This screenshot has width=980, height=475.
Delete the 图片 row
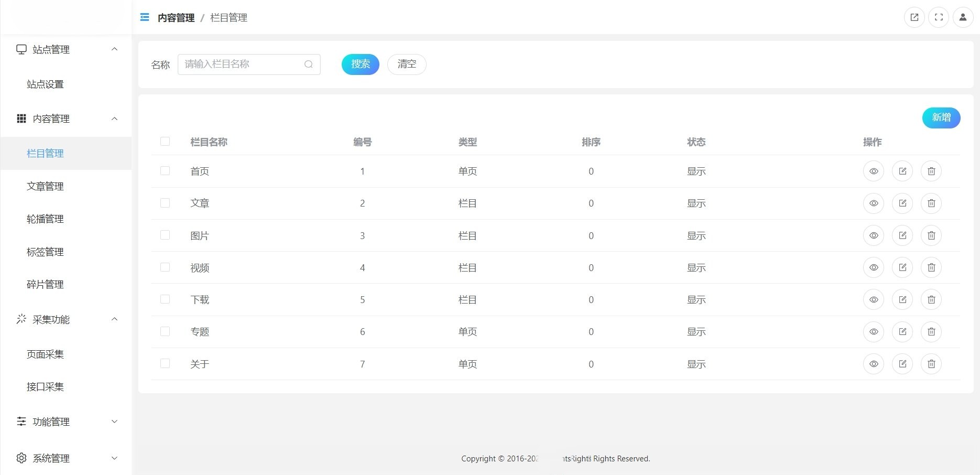tap(931, 235)
